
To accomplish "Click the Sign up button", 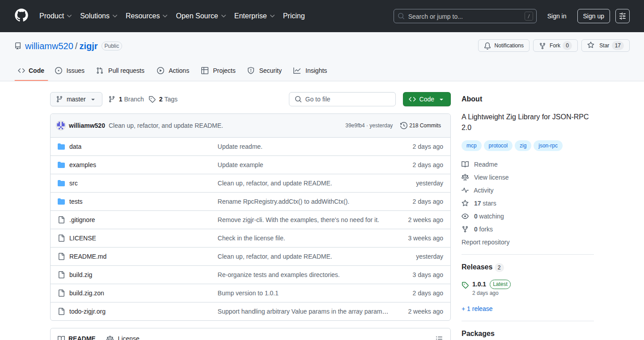I will pos(593,16).
